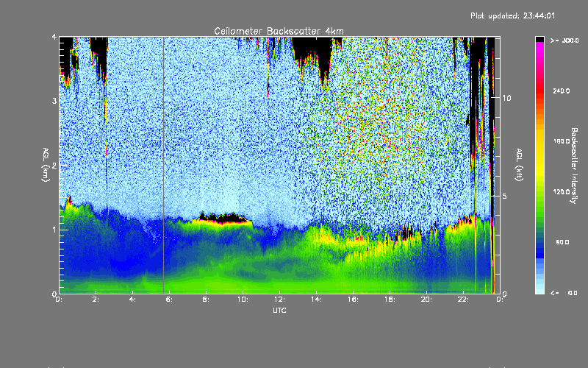Click the '180.0' colorbar value

click(562, 141)
